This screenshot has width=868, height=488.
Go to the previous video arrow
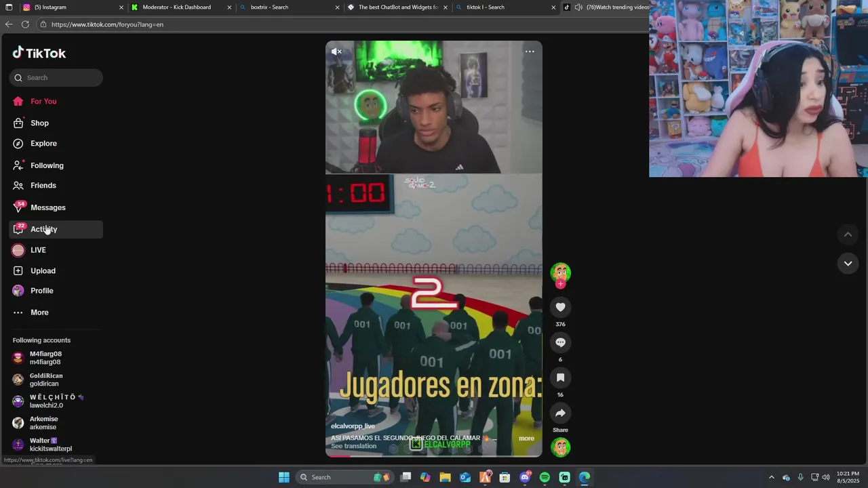pos(848,235)
